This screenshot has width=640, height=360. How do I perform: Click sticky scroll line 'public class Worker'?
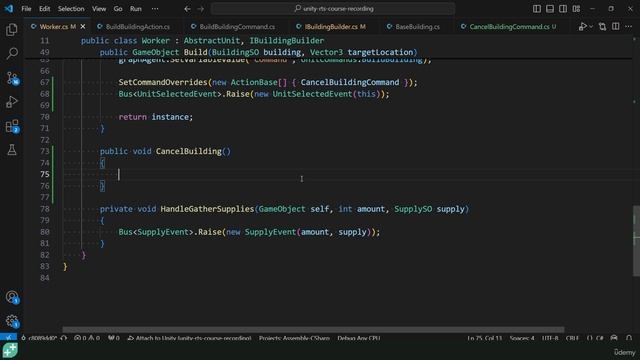(x=202, y=41)
